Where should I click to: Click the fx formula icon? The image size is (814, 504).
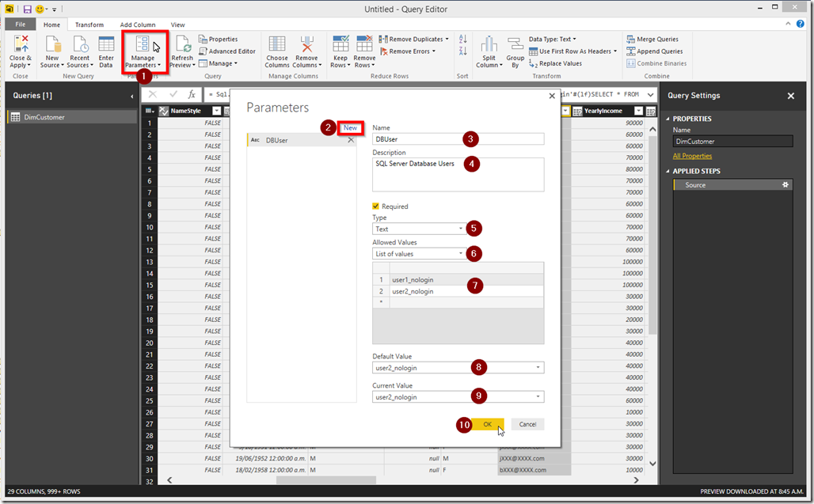[x=192, y=94]
